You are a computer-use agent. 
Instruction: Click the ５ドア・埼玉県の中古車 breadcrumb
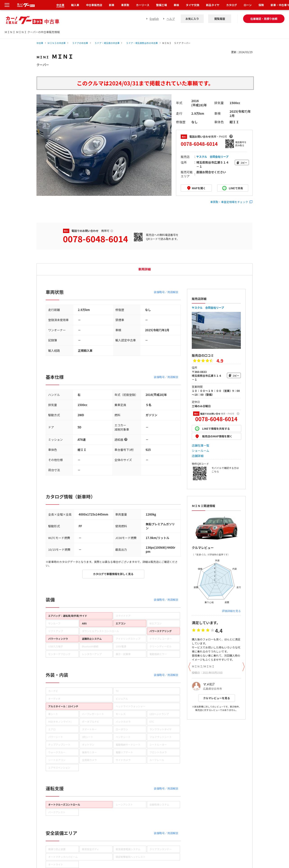(x=107, y=43)
